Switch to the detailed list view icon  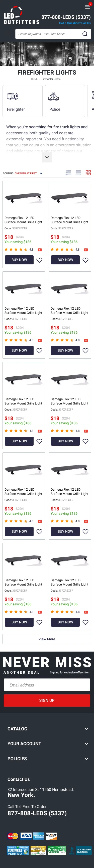(68, 173)
